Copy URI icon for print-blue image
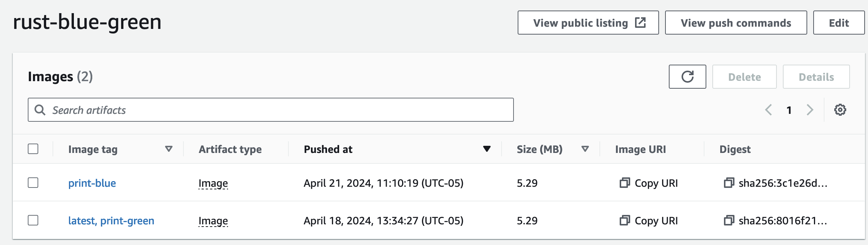Viewport: 868px width, 245px height. coord(625,183)
